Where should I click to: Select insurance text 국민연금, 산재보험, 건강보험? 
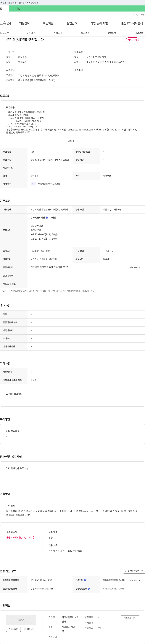[x=44, y=259]
